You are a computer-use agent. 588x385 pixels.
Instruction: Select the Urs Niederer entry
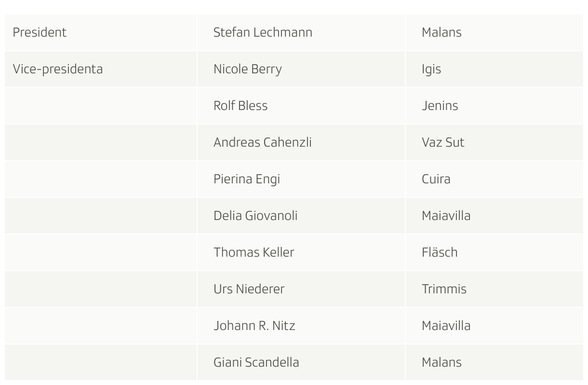pos(249,289)
